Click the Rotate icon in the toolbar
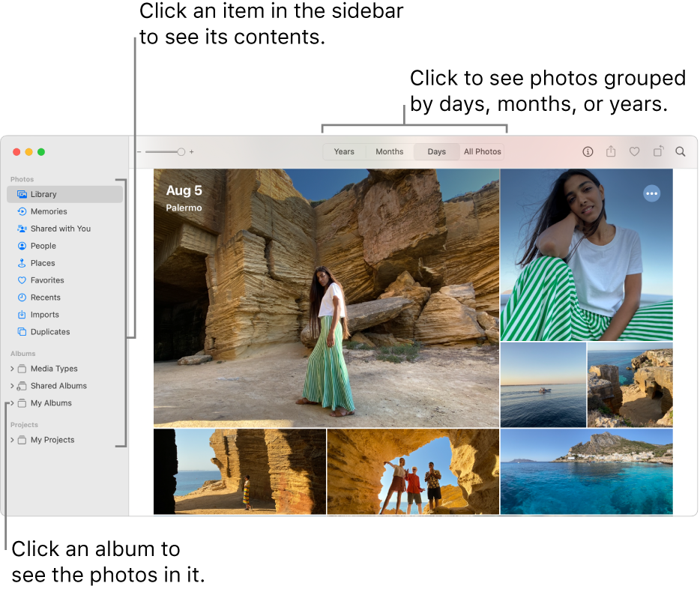 [658, 151]
